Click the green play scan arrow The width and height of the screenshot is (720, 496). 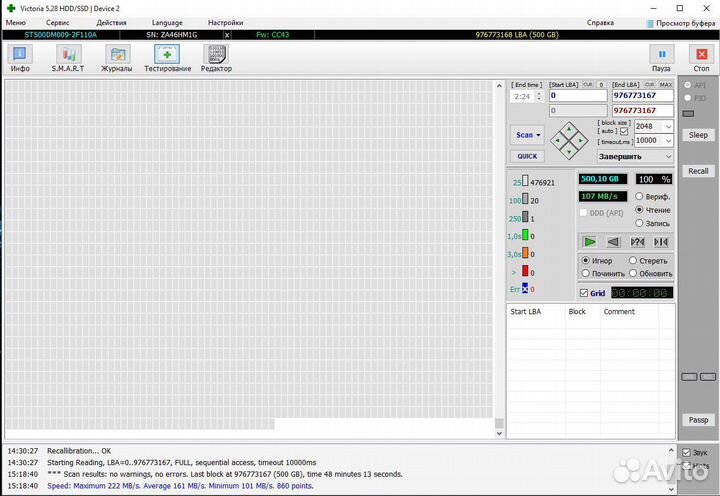590,242
